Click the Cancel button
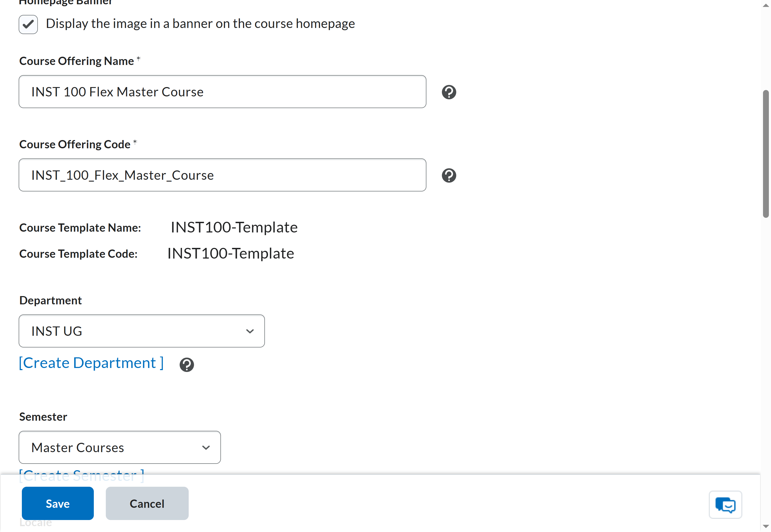This screenshot has height=532, width=771. coord(147,503)
